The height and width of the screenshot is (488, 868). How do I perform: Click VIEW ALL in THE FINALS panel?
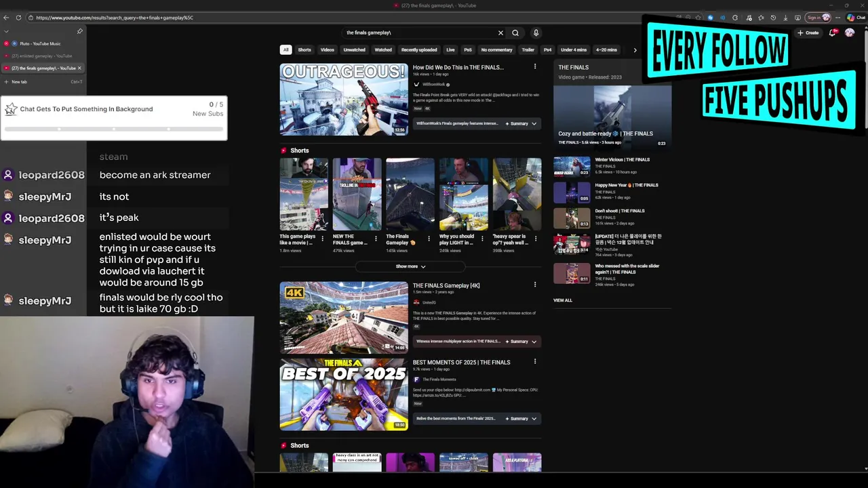pos(563,300)
